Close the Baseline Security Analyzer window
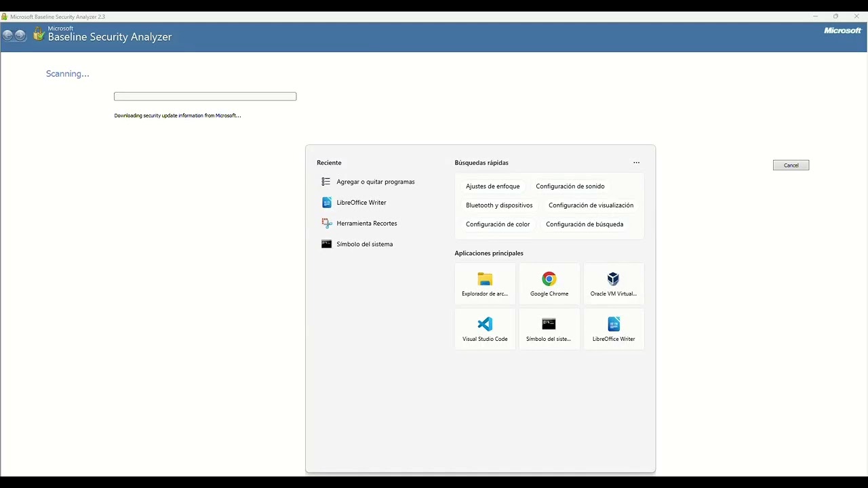The image size is (868, 488). tap(856, 16)
